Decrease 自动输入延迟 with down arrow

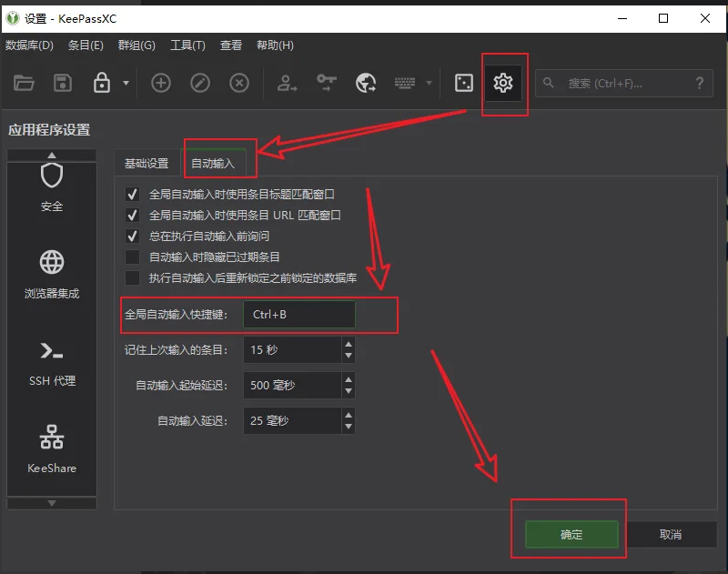[349, 427]
